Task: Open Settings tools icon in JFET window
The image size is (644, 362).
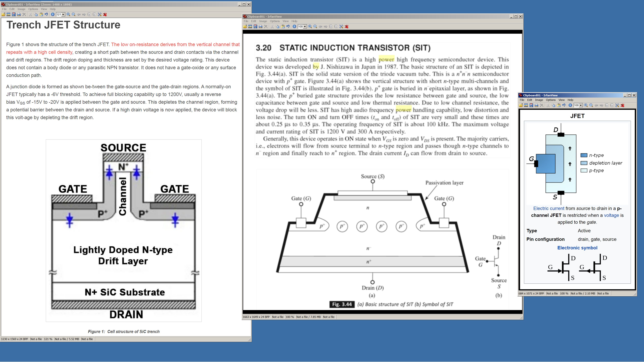Action: coord(617,105)
